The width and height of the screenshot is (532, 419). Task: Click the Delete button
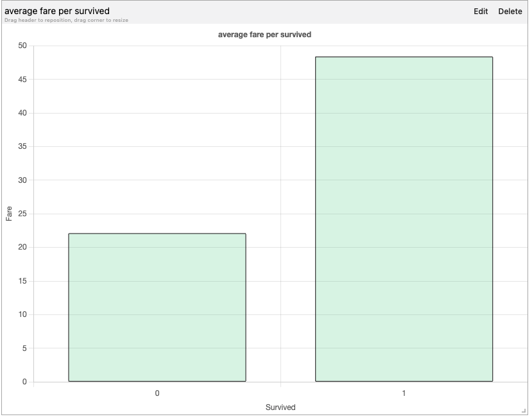[510, 11]
